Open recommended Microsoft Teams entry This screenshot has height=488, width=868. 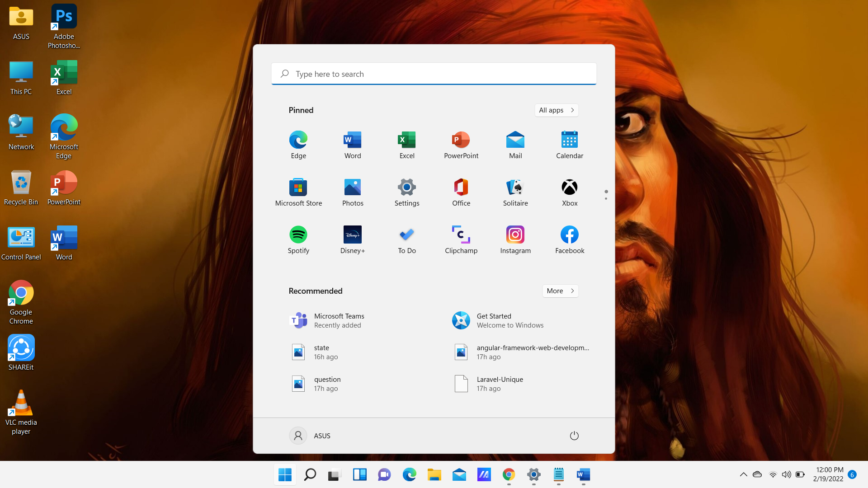(x=339, y=320)
